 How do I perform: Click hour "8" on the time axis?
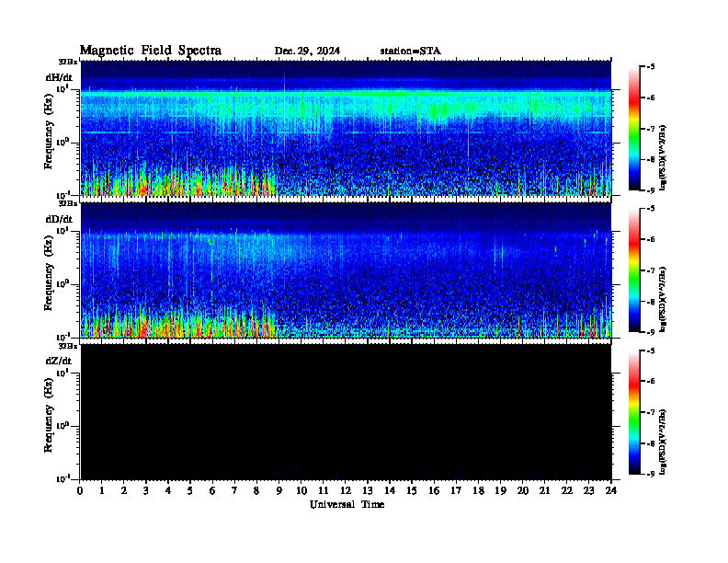pos(256,490)
